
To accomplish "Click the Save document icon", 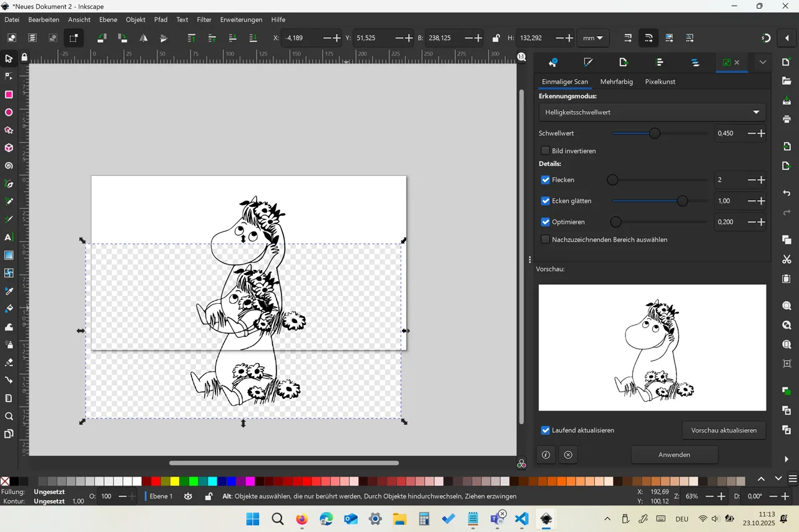I will pyautogui.click(x=787, y=100).
